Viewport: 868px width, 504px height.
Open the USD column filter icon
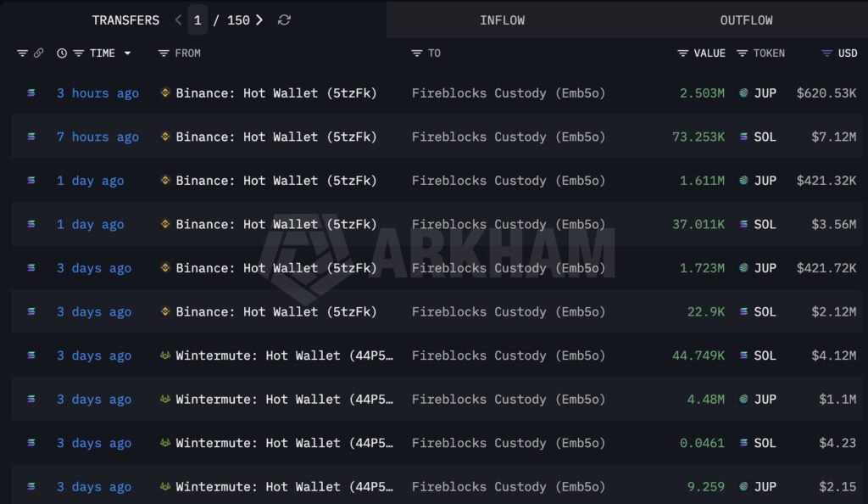coord(826,53)
